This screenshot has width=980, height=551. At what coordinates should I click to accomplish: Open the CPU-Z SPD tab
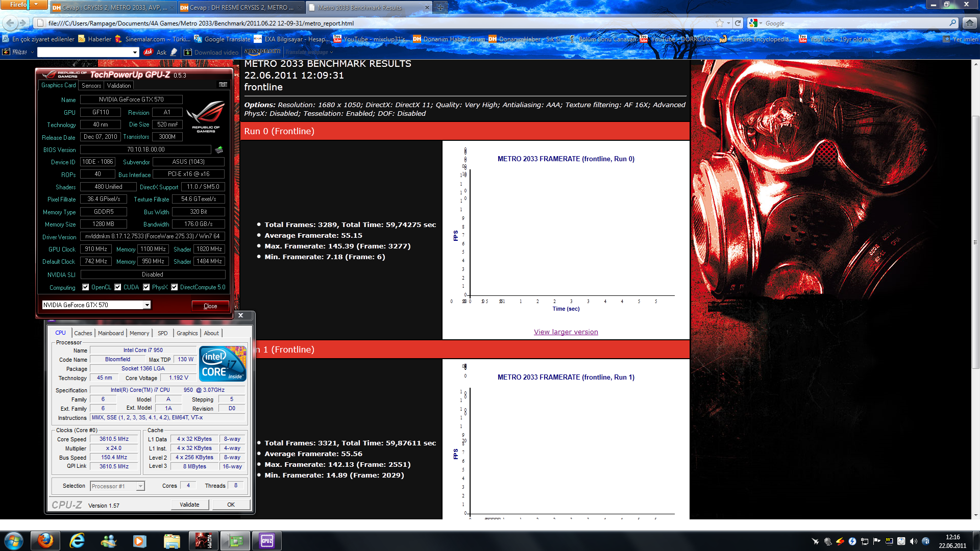pos(163,333)
